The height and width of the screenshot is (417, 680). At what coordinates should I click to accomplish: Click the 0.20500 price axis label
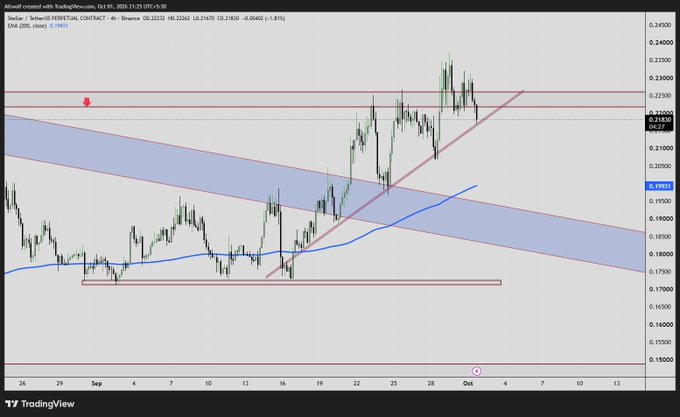click(x=660, y=166)
